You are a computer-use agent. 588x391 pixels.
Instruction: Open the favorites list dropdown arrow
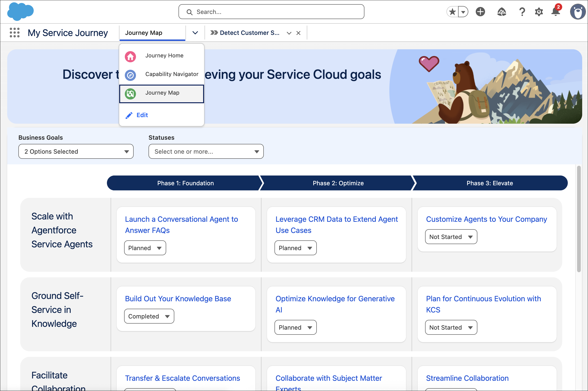463,12
